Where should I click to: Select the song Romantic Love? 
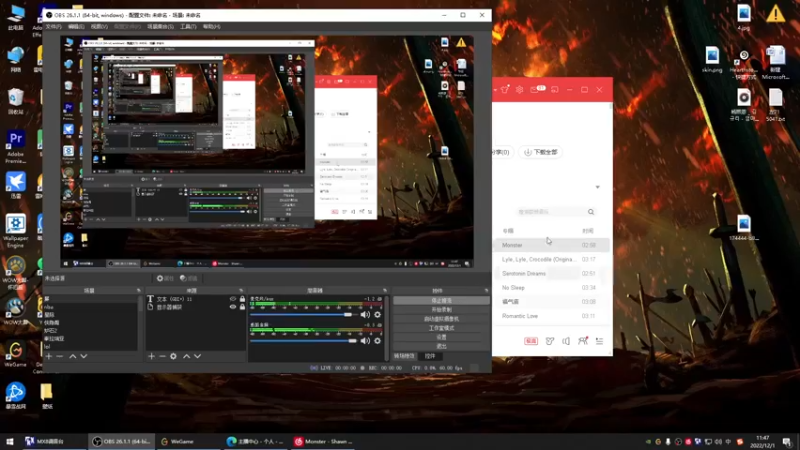pos(551,316)
